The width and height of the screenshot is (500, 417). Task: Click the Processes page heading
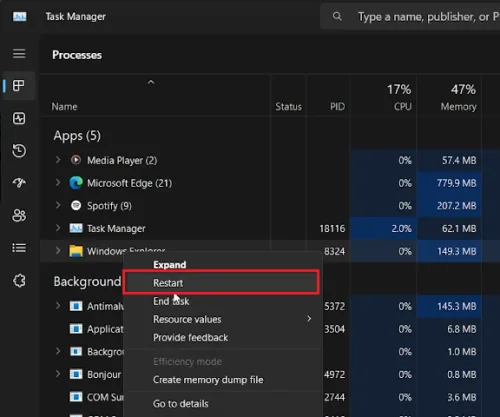(x=77, y=55)
